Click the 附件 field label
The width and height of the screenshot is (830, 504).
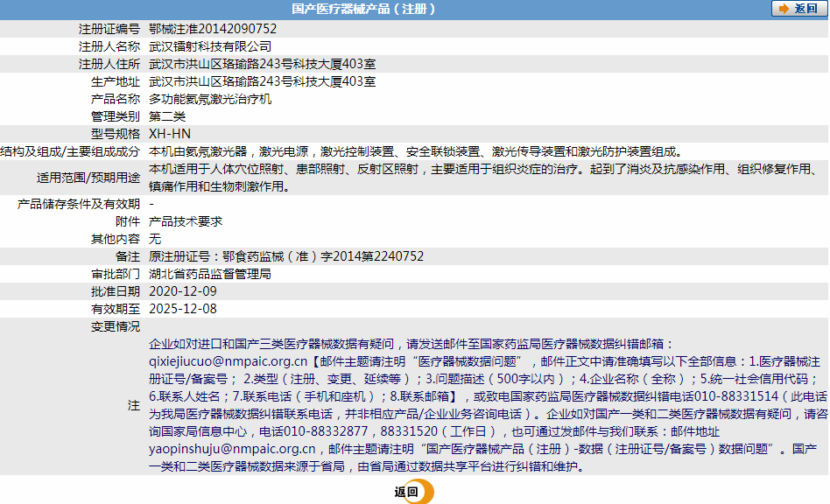coord(128,221)
